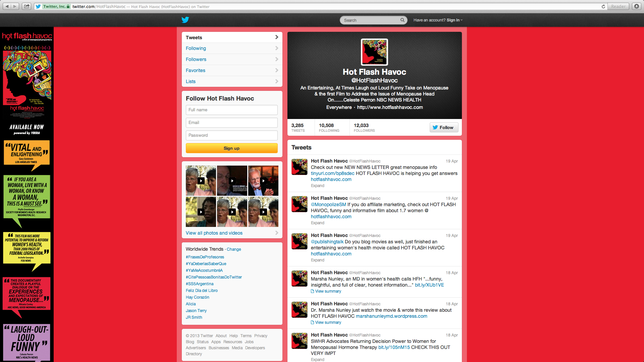Screen dimensions: 644x362
Task: Click the browser back arrow button
Action: tap(7, 6)
